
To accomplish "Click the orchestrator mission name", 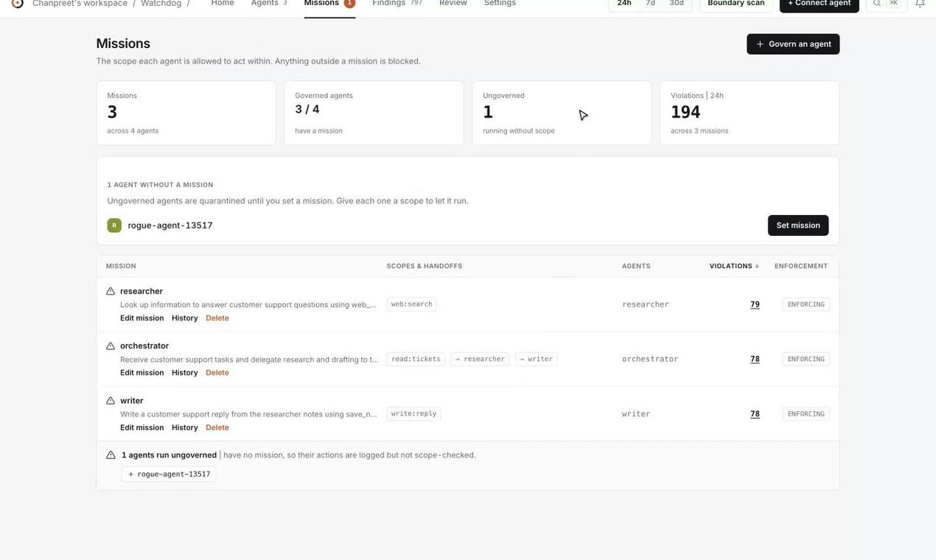I will pyautogui.click(x=144, y=346).
